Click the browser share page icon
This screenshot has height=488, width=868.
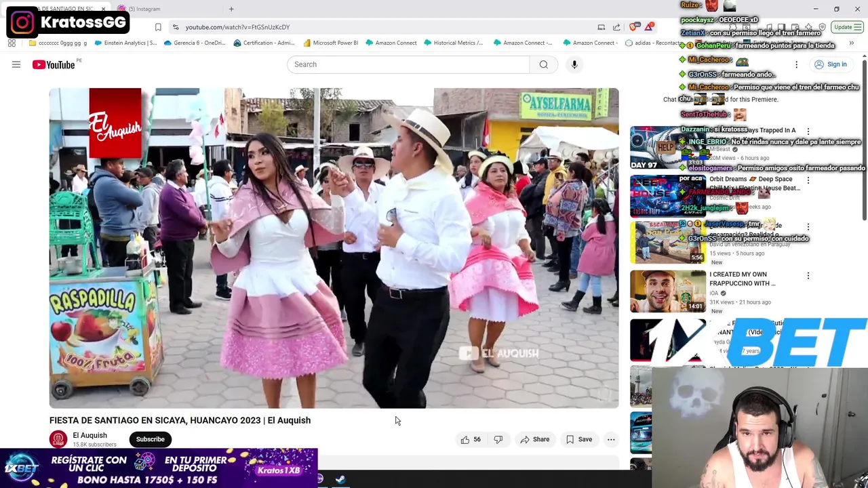[616, 27]
